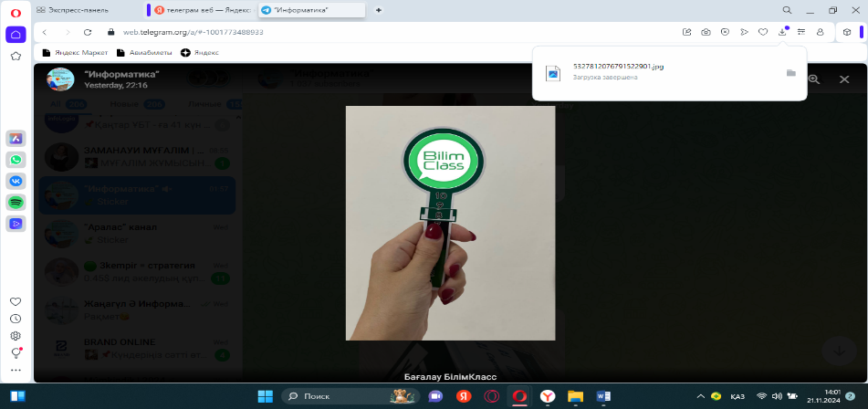Open Spotify player in Opera sidebar
Viewport: 868px width, 409px height.
pyautogui.click(x=16, y=202)
